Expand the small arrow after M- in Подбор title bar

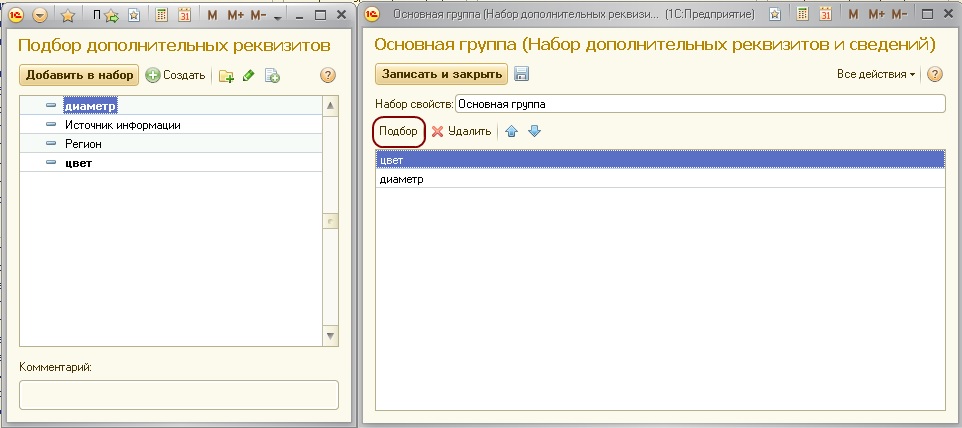pos(277,18)
